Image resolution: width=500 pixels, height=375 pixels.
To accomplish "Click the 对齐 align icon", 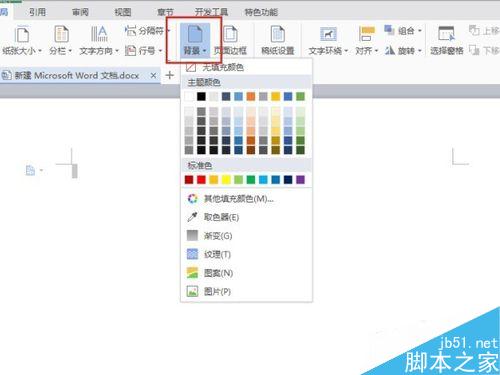I will click(x=367, y=34).
